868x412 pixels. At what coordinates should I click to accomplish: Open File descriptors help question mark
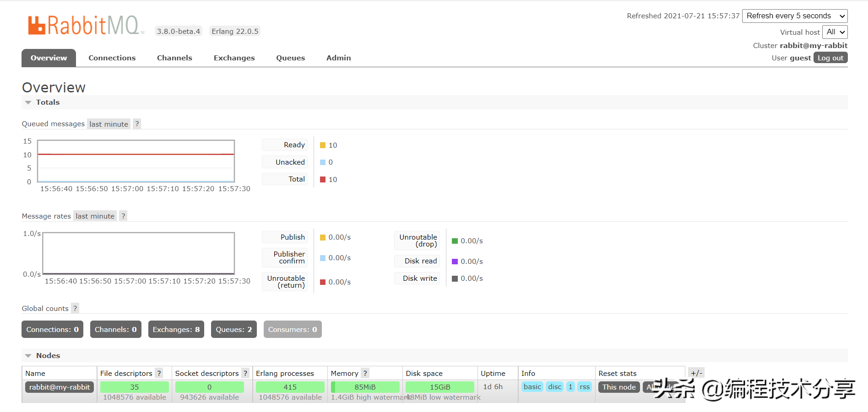point(159,373)
